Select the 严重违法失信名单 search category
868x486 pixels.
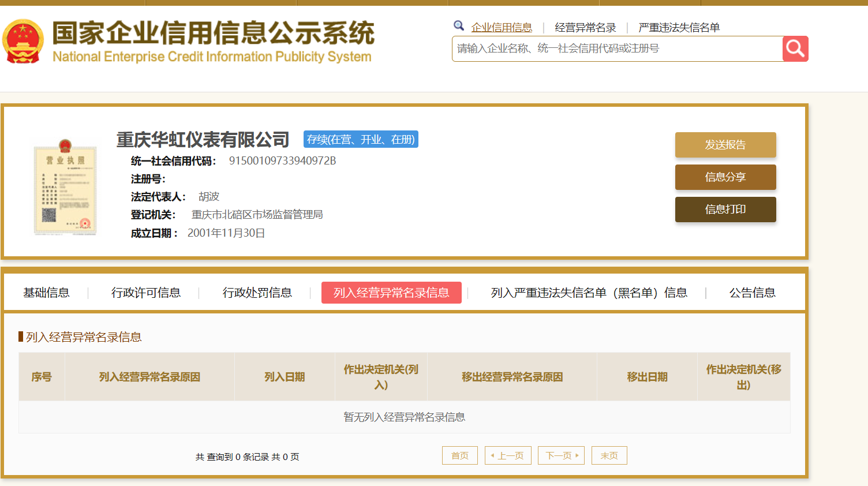pyautogui.click(x=679, y=27)
